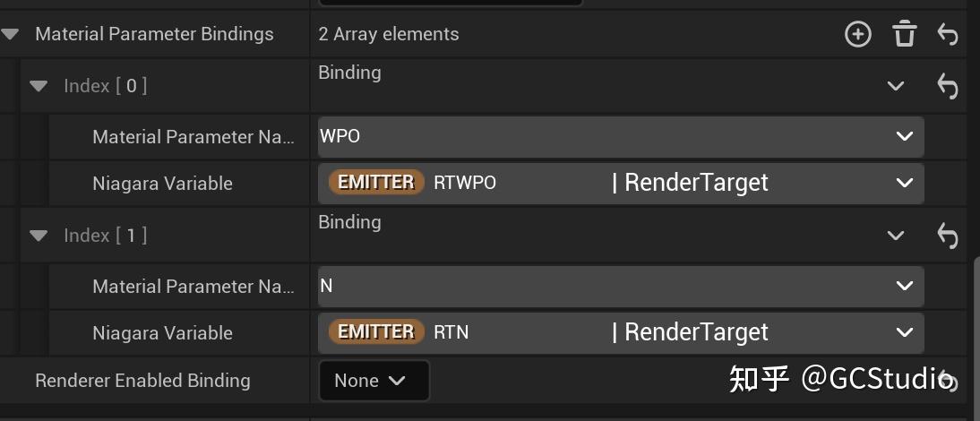Open the WPO material parameter name dropdown
This screenshot has height=421, width=980.
(903, 136)
